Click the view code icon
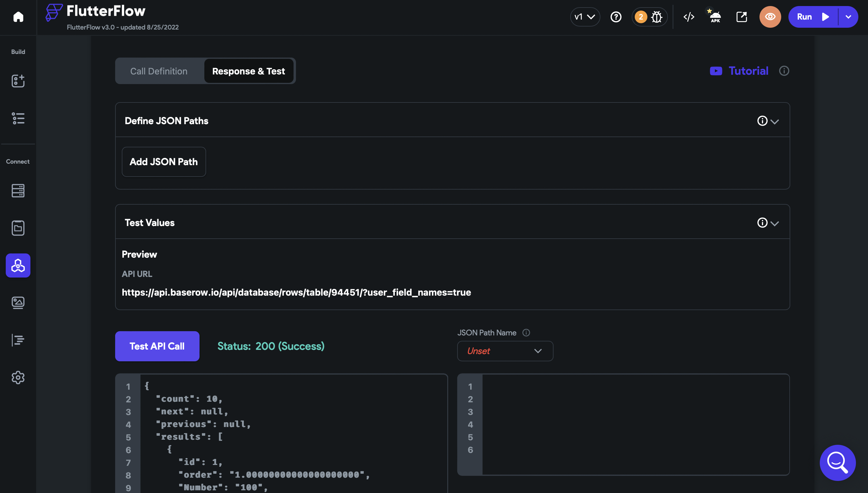868x493 pixels. click(x=689, y=17)
